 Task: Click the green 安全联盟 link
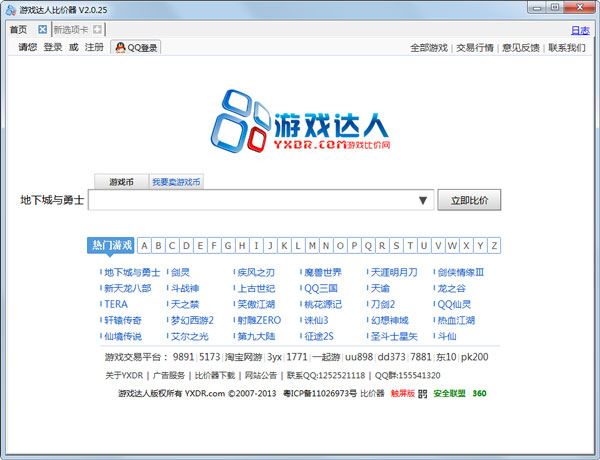[449, 393]
